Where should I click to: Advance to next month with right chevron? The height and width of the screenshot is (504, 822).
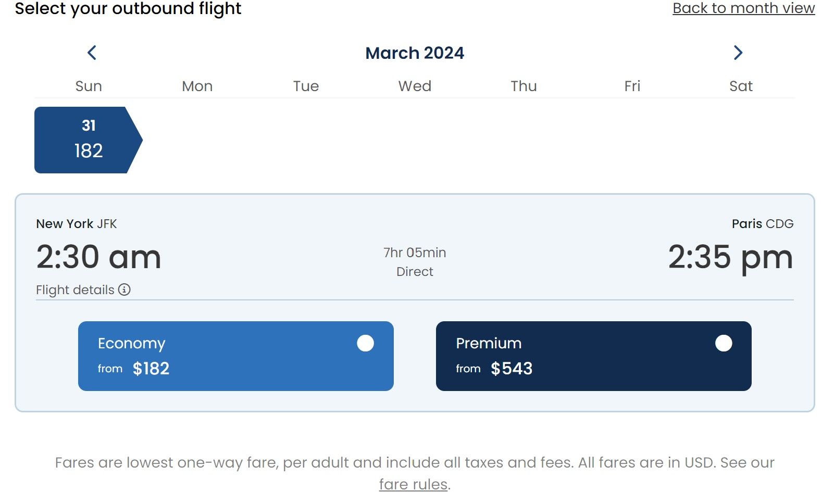pyautogui.click(x=738, y=53)
